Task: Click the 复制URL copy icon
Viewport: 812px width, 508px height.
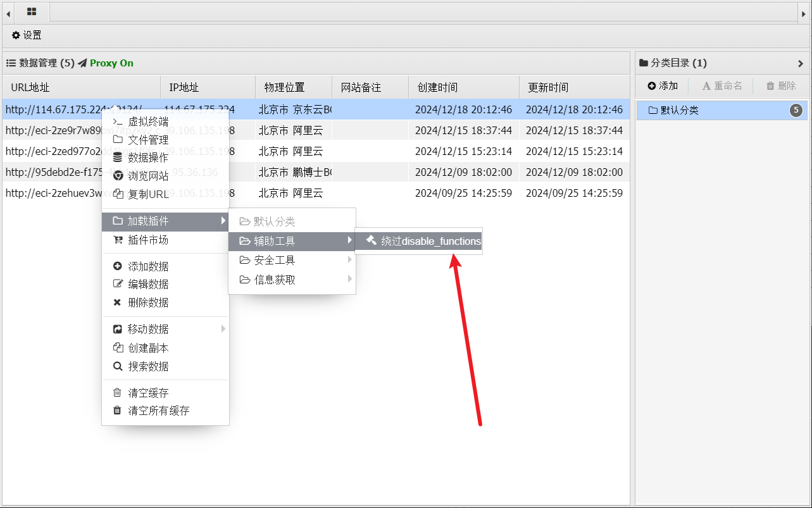Action: point(117,194)
